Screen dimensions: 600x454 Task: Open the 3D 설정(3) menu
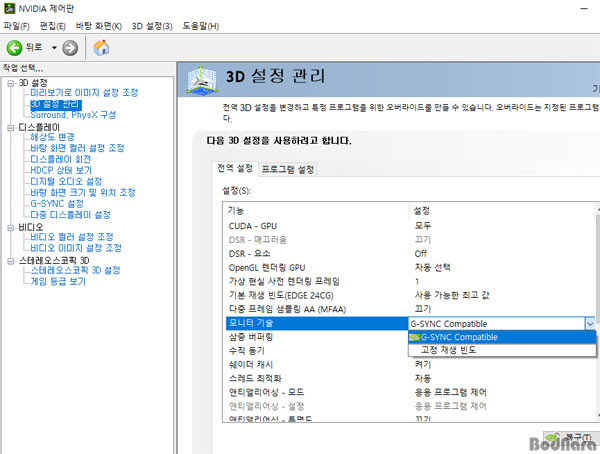point(152,26)
